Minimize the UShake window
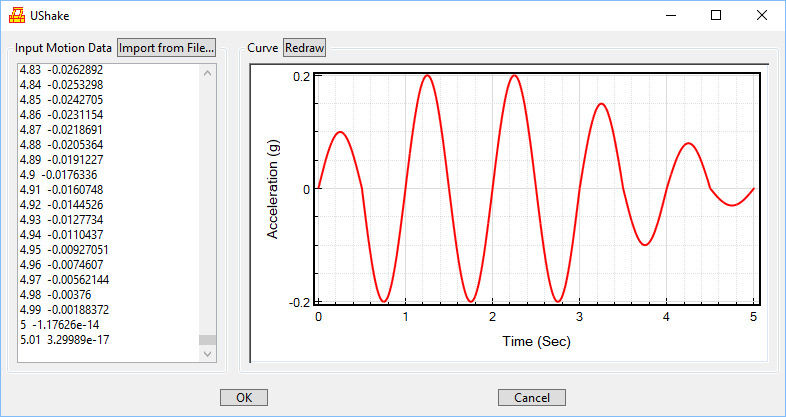 670,16
